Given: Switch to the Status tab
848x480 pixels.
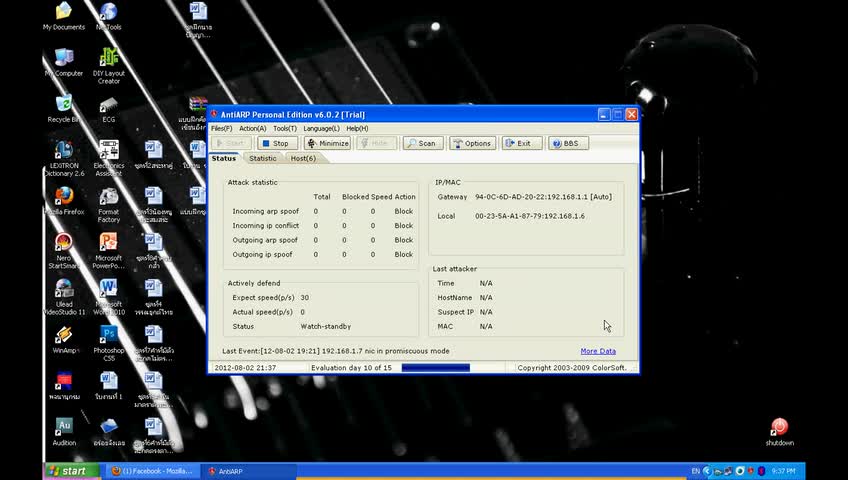Looking at the screenshot, I should tap(224, 158).
